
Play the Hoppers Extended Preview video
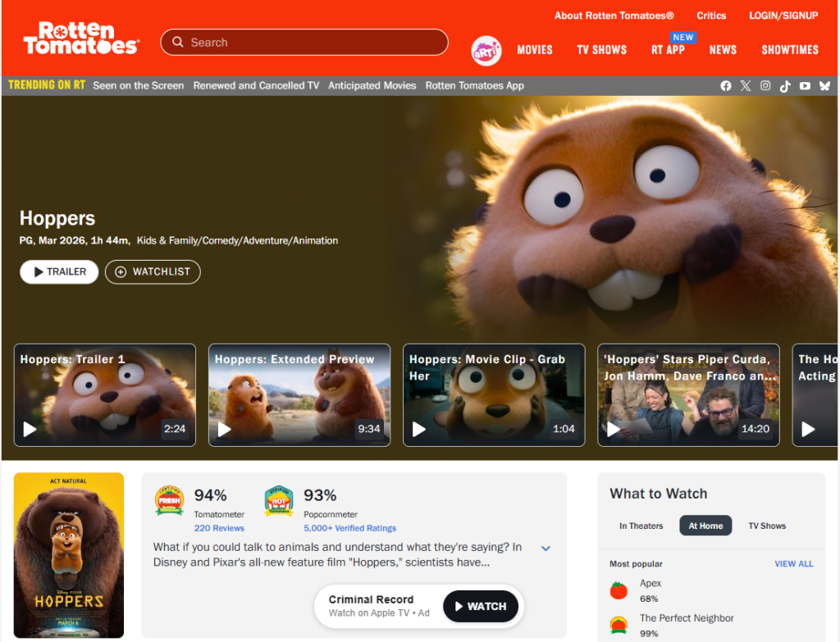tap(299, 395)
